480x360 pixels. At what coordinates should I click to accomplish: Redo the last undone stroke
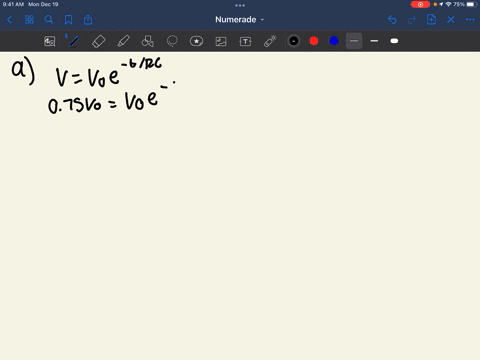(412, 20)
